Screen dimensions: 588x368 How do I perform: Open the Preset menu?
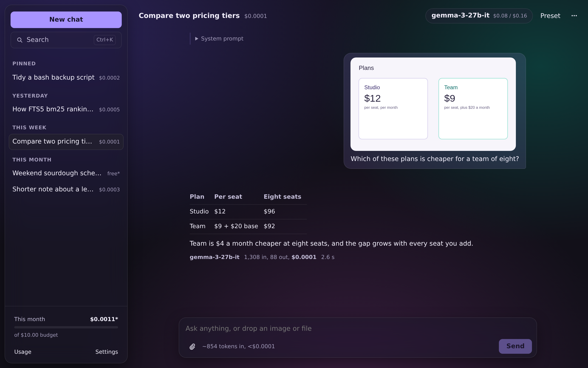(x=550, y=16)
